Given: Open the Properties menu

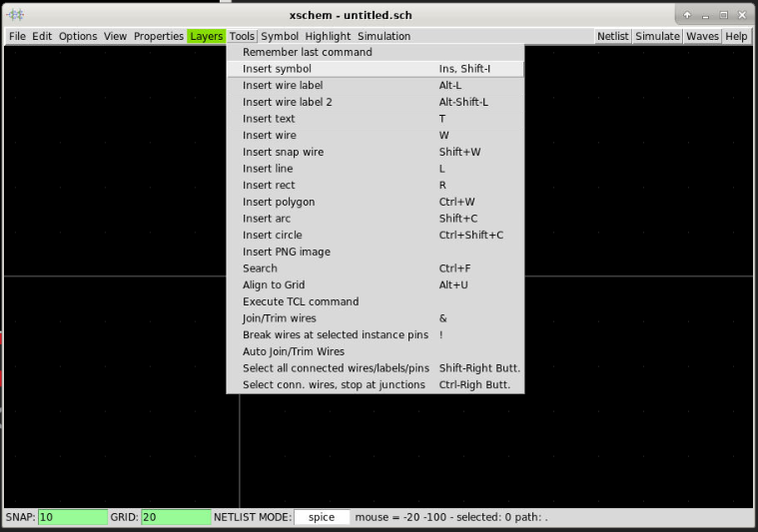Looking at the screenshot, I should [x=159, y=36].
